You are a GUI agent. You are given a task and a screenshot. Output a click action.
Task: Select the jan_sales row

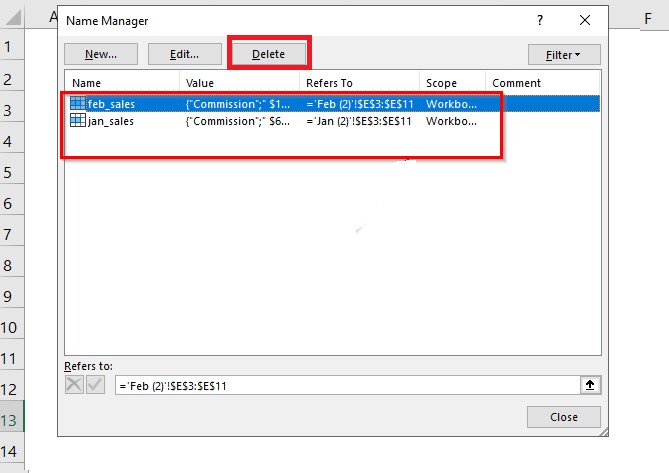pyautogui.click(x=332, y=121)
